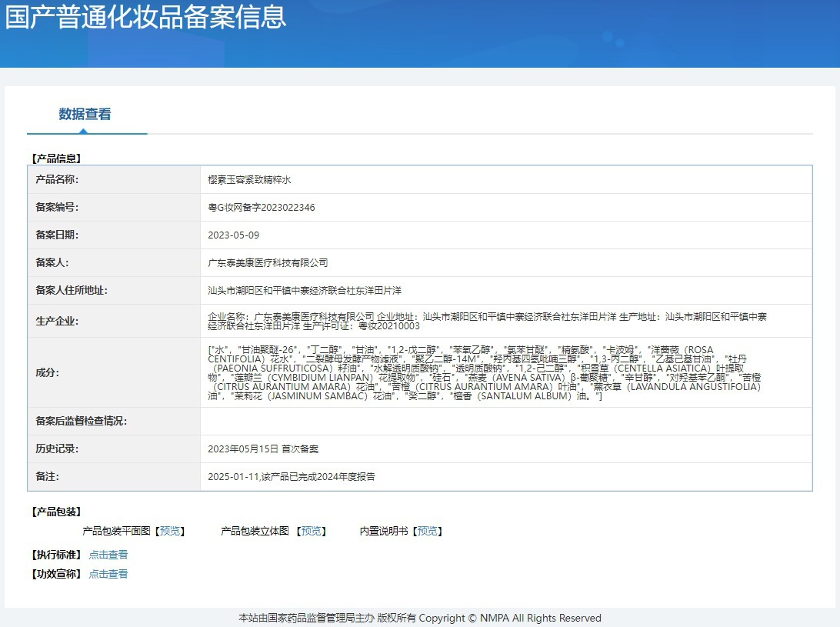The image size is (840, 627).
Task: Click the 备案人住所地址: row label
Action: point(72,291)
